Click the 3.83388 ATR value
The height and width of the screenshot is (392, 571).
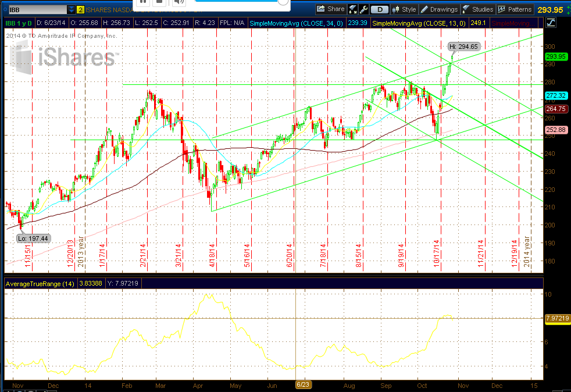91,283
